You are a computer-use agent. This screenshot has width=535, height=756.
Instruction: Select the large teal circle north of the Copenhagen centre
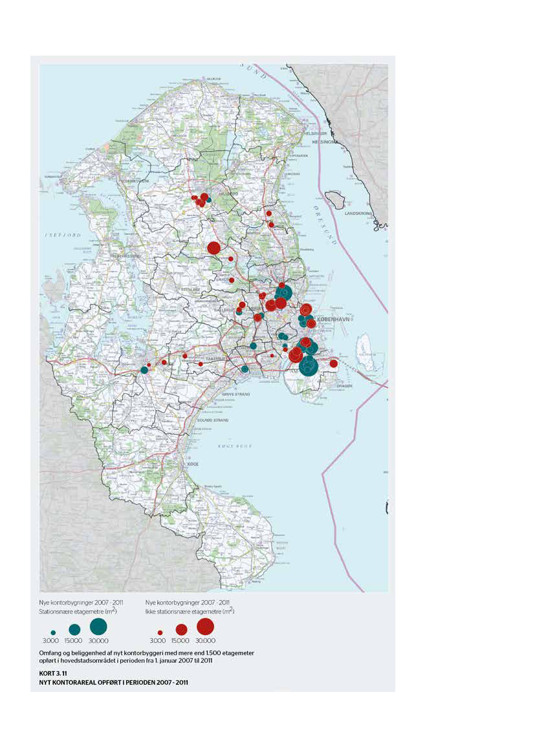click(285, 293)
